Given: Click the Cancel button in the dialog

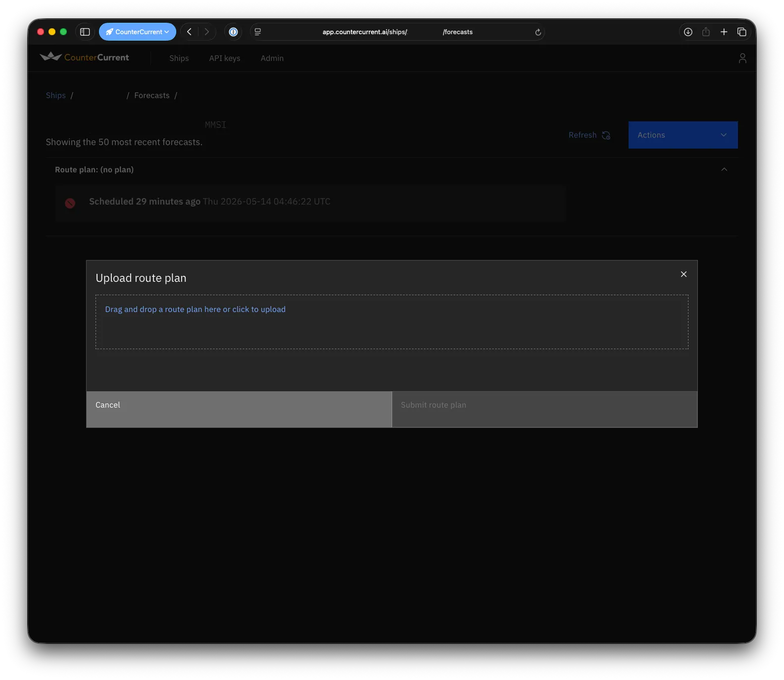Looking at the screenshot, I should [x=239, y=409].
